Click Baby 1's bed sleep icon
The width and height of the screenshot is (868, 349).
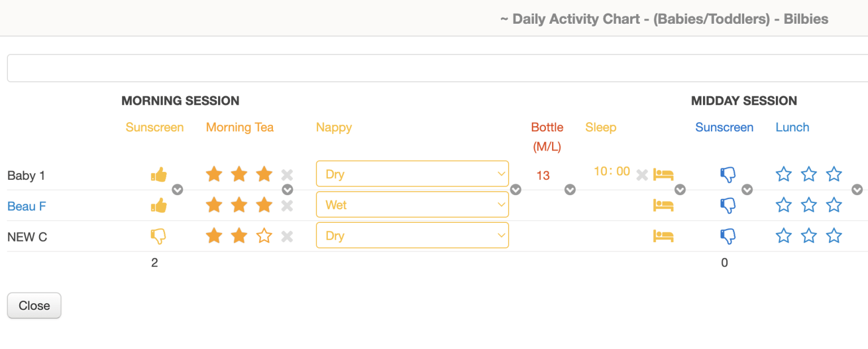663,175
